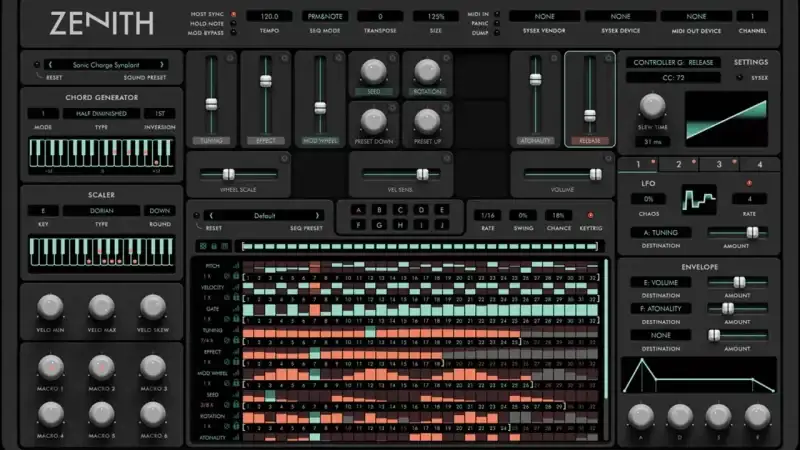This screenshot has height=450, width=800.
Task: Click the CC: 72 field
Action: tap(673, 78)
